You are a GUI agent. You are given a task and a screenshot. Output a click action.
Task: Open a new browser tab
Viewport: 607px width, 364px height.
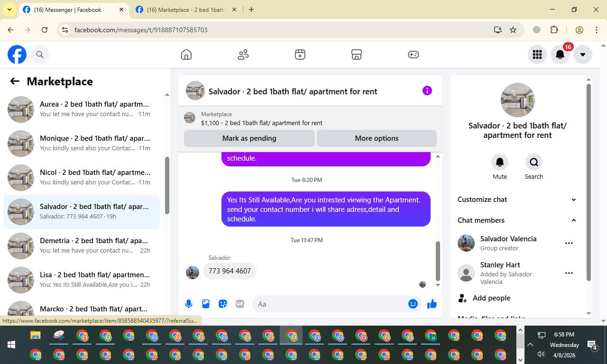click(251, 9)
